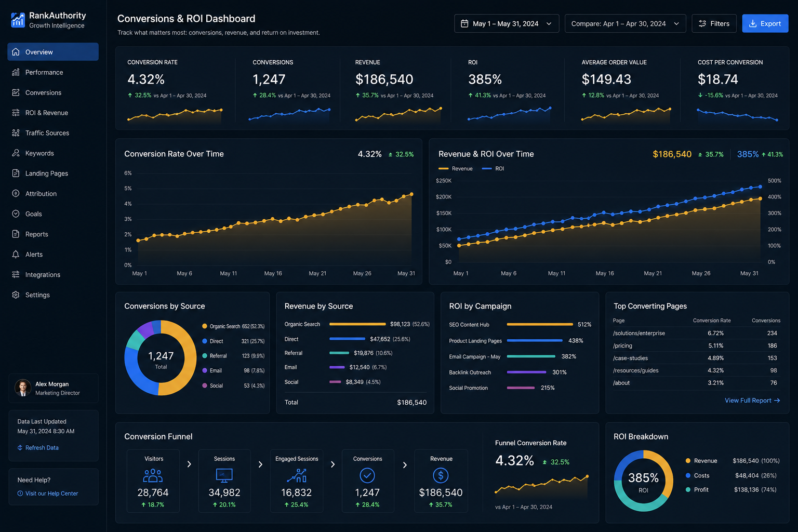Click the Landing Pages document icon
Viewport: 798px width, 532px height.
pos(16,174)
